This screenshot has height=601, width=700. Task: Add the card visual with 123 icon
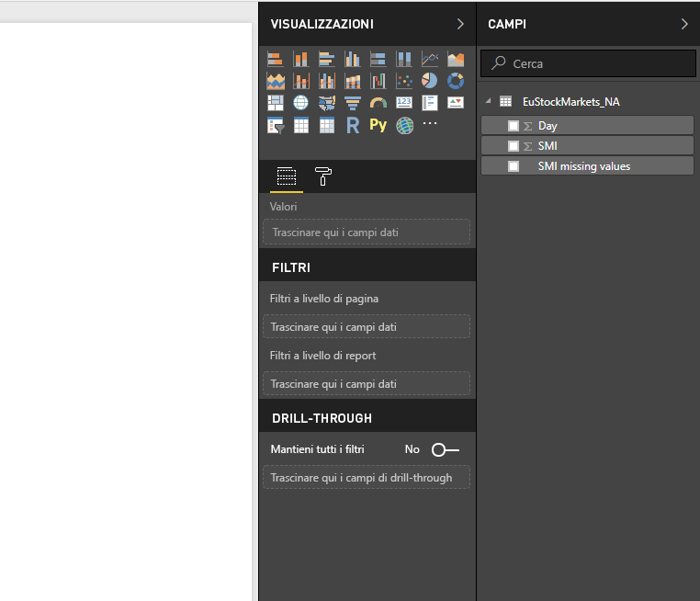tap(404, 103)
